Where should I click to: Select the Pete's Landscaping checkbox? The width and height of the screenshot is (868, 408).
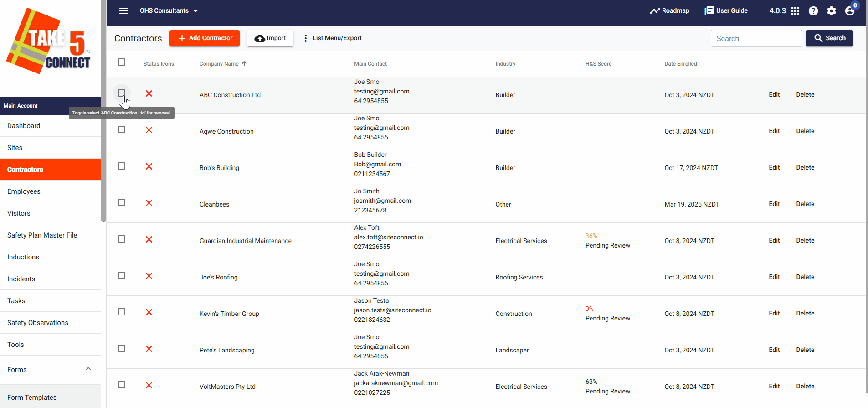tap(122, 348)
